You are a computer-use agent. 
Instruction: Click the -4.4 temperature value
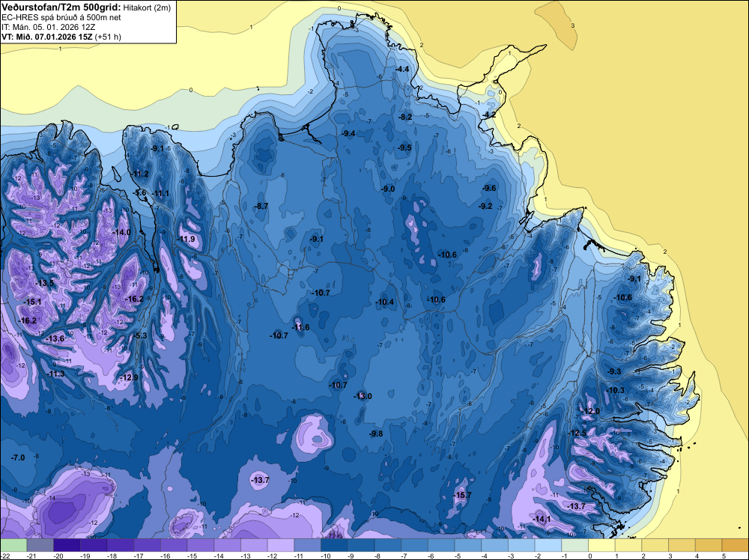(403, 69)
